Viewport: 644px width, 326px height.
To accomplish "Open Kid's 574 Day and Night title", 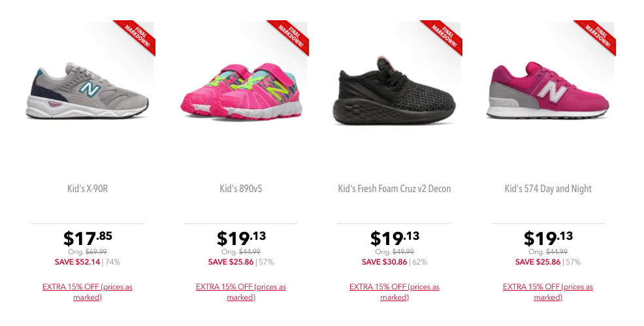I will [548, 188].
